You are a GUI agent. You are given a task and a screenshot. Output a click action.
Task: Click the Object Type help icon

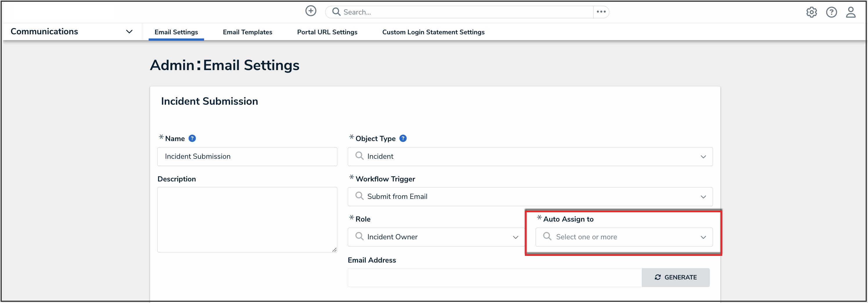[403, 138]
